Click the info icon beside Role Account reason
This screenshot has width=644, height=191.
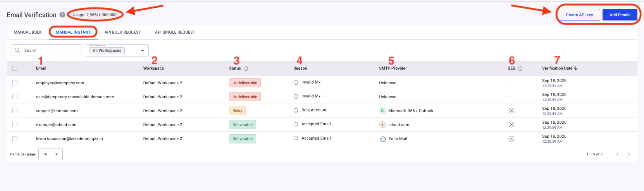coord(296,110)
